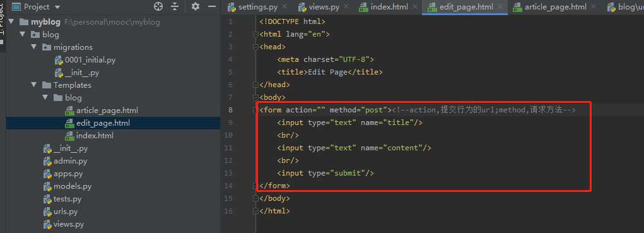Screen dimensions: 644x233
Task: Close the edit_page.html tab
Action: [500, 7]
